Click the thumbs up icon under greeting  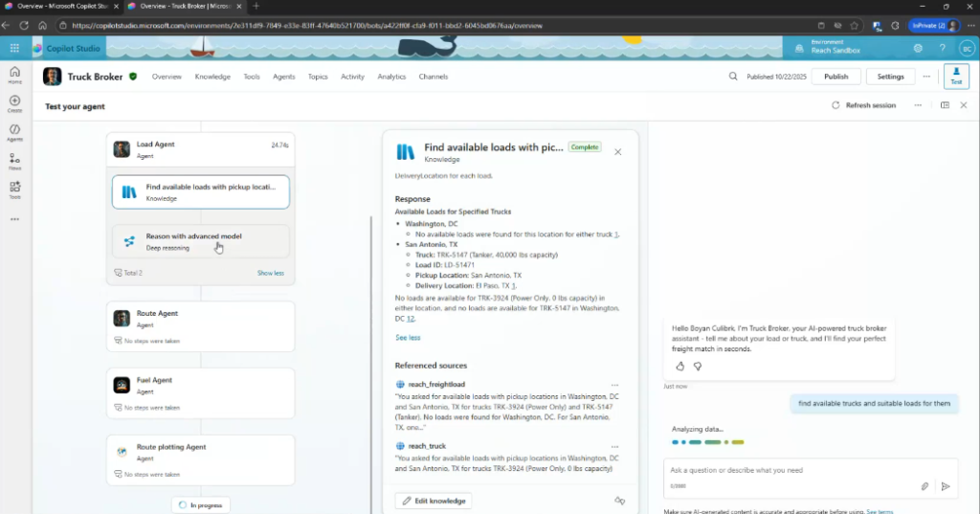click(680, 366)
